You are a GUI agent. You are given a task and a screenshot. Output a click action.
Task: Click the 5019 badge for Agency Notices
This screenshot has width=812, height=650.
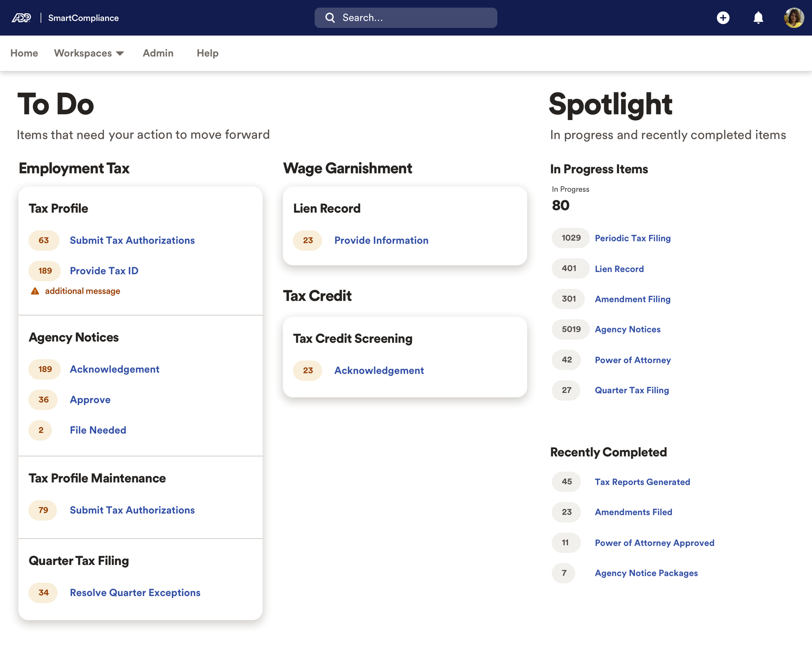[x=571, y=329]
